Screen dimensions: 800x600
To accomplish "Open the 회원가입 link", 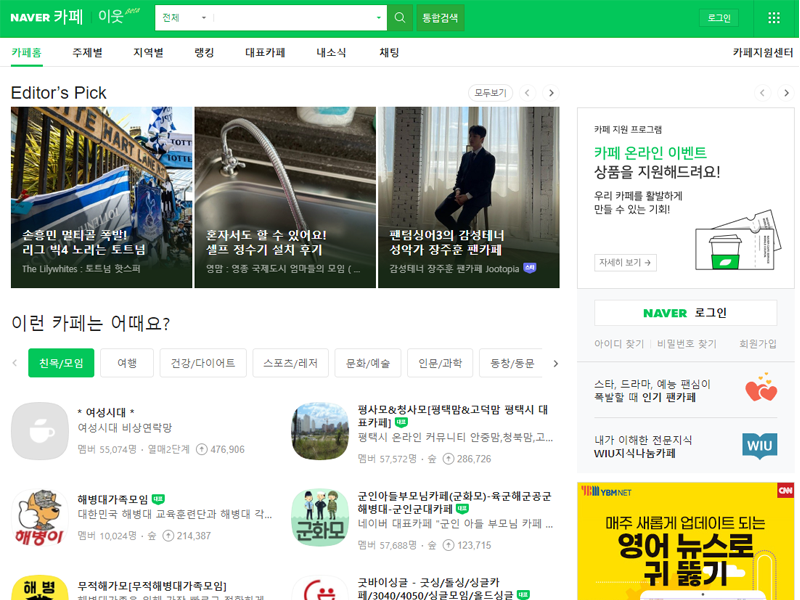I will [758, 344].
